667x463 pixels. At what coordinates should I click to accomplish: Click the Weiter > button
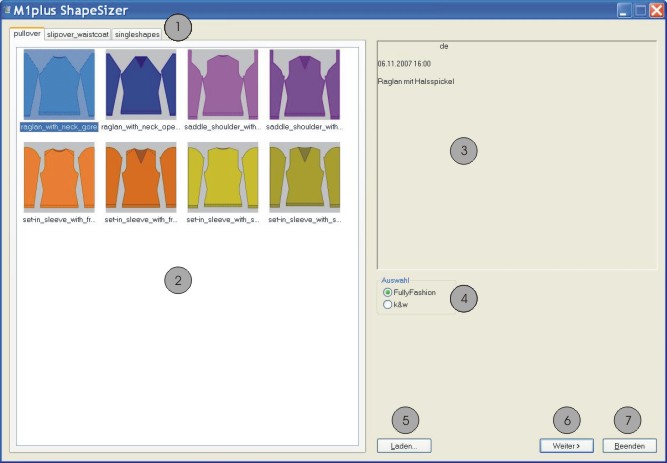(x=566, y=445)
